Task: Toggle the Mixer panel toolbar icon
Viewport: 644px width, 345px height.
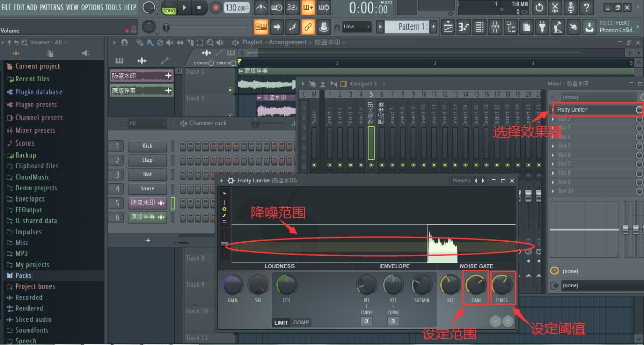Action: click(495, 26)
